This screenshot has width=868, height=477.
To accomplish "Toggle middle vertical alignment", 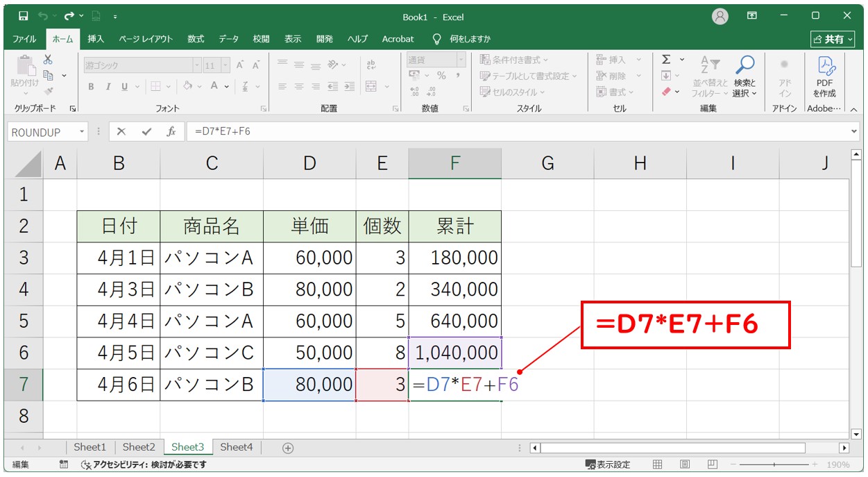I will tap(299, 65).
